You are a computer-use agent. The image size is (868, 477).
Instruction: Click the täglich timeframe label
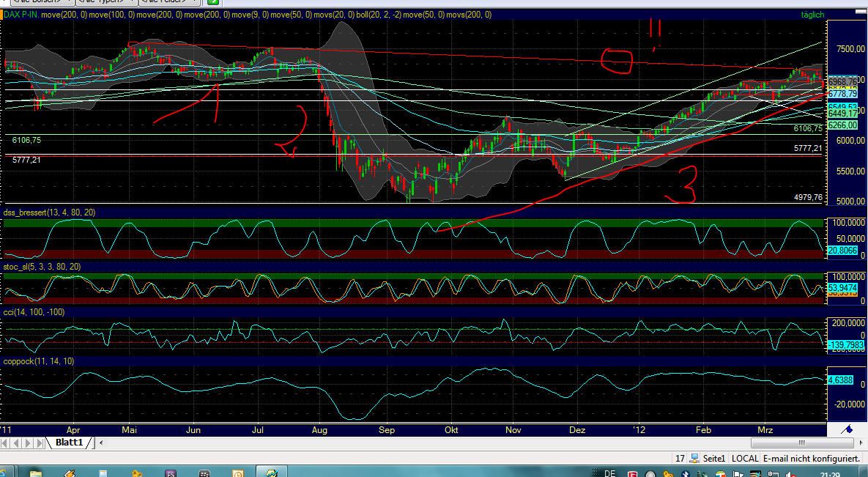coord(812,14)
